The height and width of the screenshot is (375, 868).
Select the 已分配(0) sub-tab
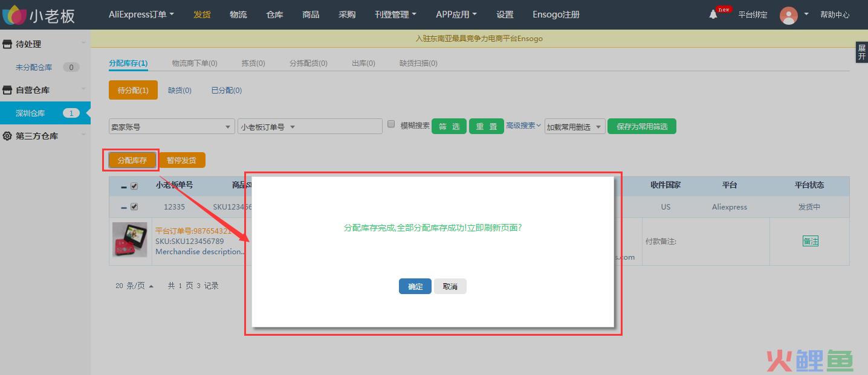(227, 90)
